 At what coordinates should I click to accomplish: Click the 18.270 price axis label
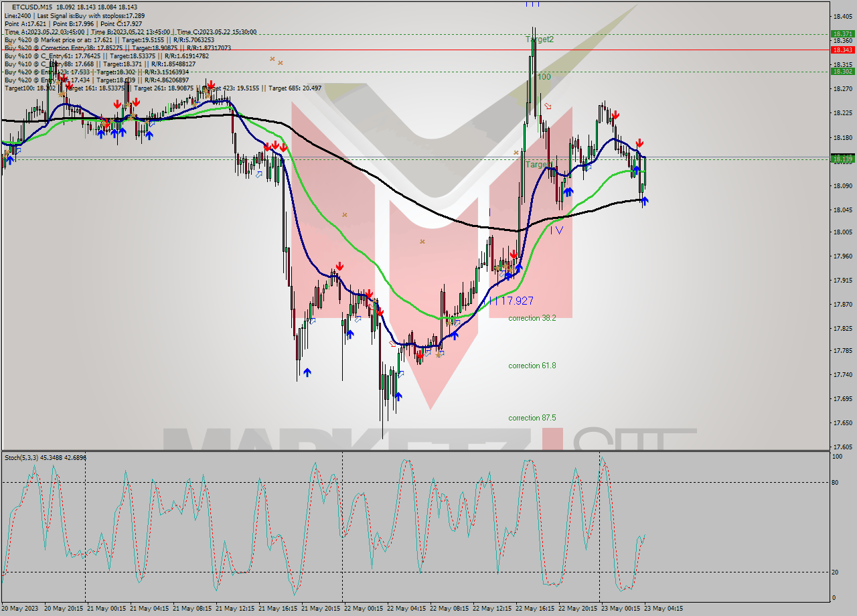point(842,88)
